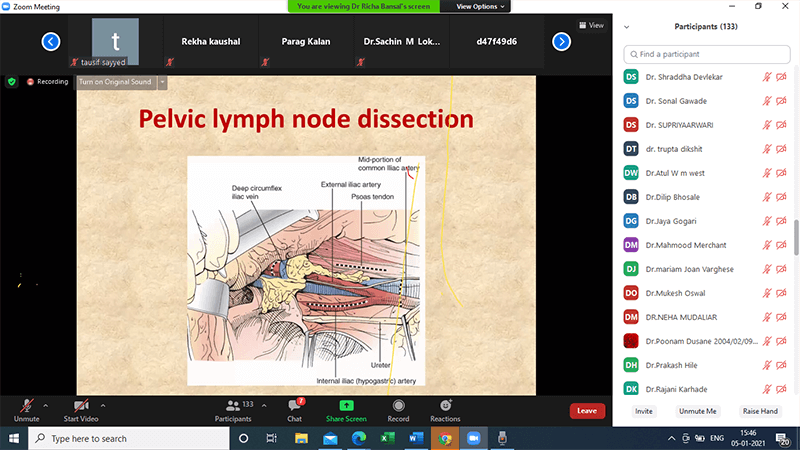
Task: Open the View Options dropdown
Action: click(481, 6)
